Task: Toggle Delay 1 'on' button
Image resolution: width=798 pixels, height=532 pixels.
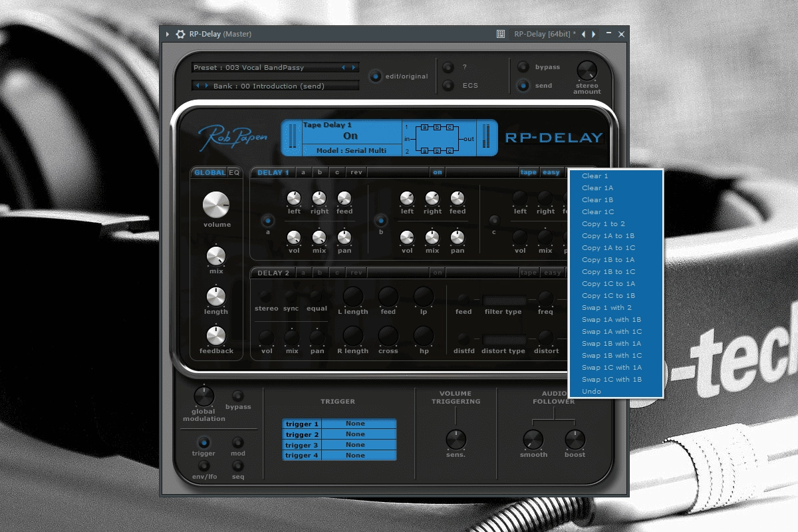Action: point(437,173)
